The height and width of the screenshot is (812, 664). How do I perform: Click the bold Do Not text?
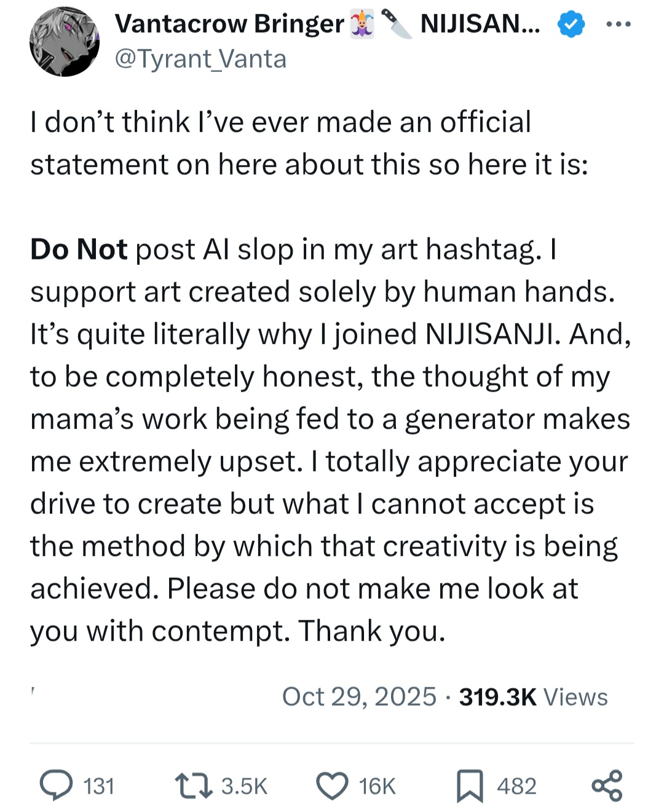coord(79,250)
